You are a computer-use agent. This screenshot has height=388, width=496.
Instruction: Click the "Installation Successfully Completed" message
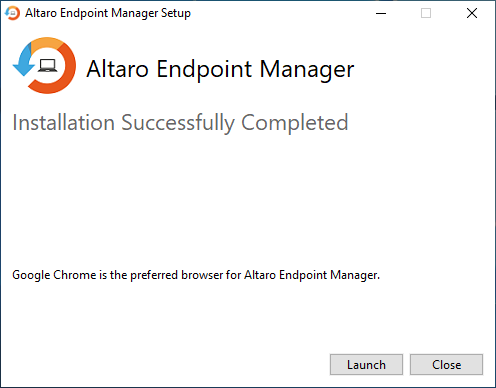(x=180, y=123)
